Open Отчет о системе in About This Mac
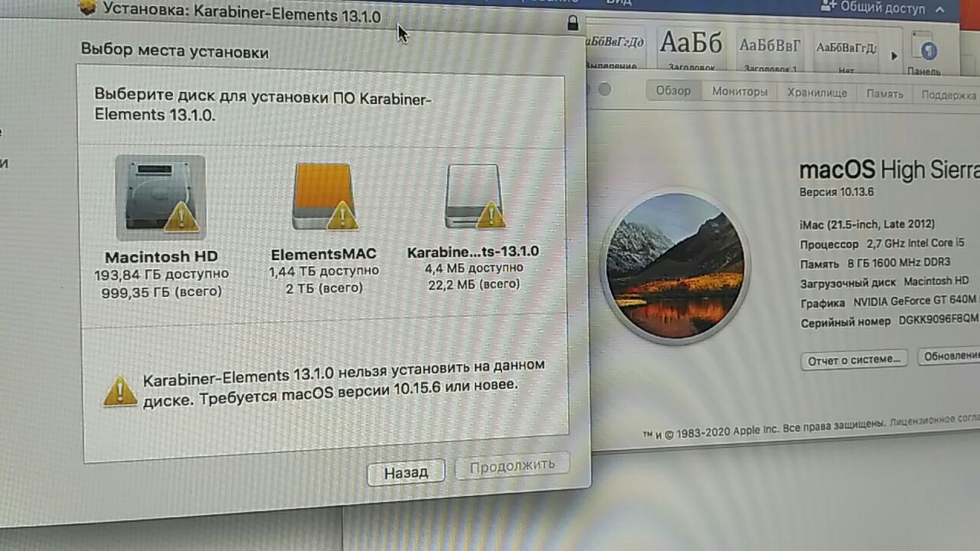 tap(854, 359)
